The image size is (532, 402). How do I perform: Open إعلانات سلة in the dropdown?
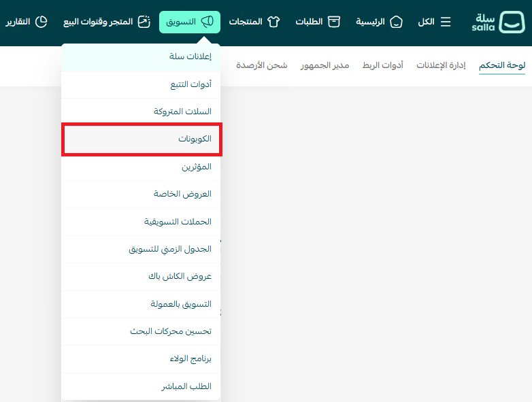coord(190,56)
